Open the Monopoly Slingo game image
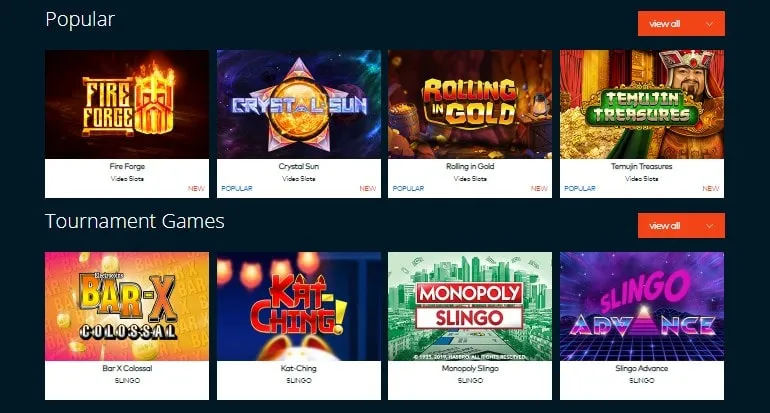Viewport: 770px width, 413px height. (x=470, y=306)
